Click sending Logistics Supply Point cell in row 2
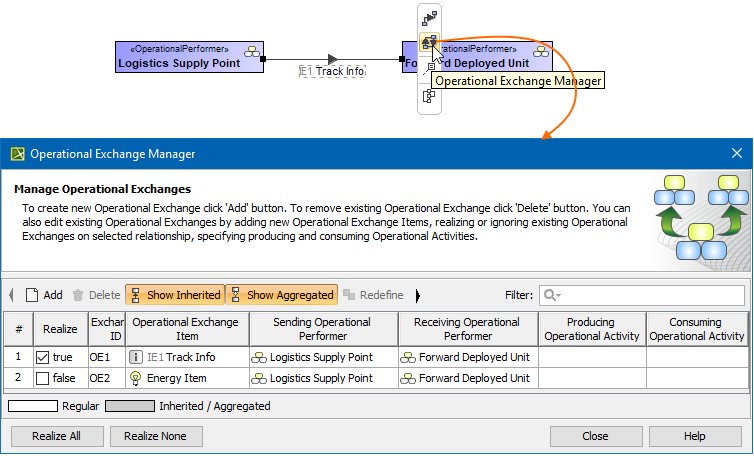Viewport: 754px width, 456px height. (324, 379)
